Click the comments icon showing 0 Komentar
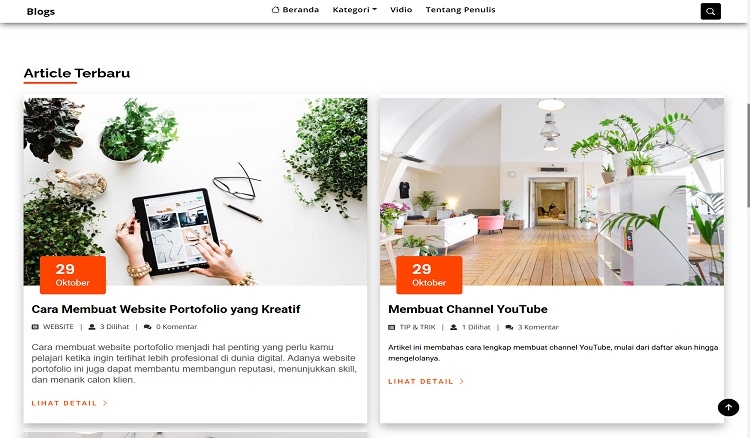Viewport: 750px width, 438px height. point(147,327)
